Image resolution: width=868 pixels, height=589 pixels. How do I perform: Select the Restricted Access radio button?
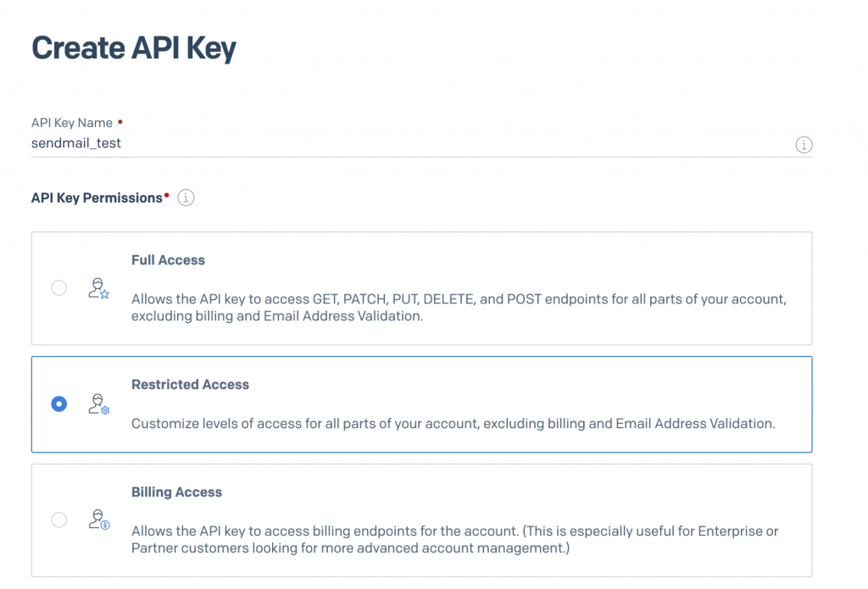58,404
